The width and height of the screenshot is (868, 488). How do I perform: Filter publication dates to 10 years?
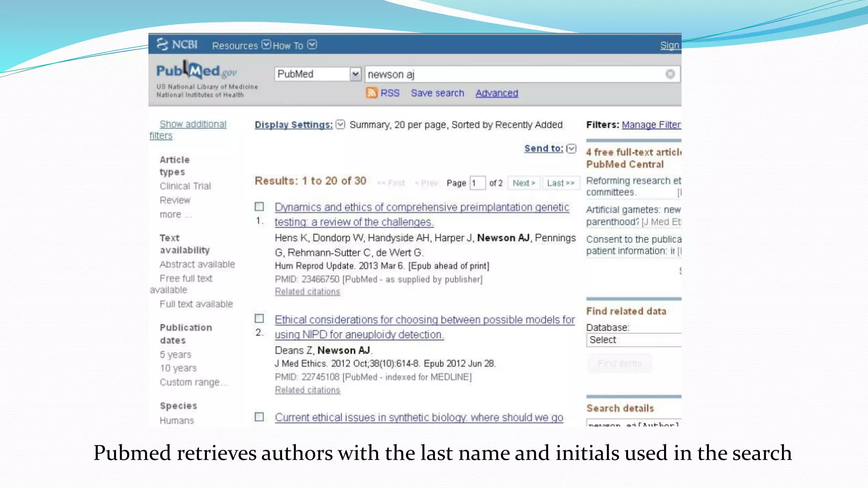[x=178, y=368]
